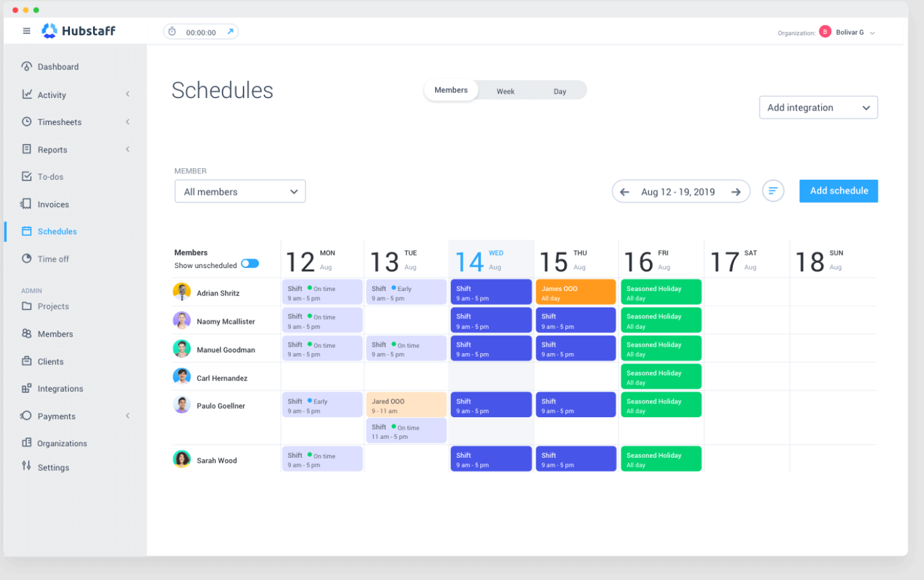Image resolution: width=924 pixels, height=580 pixels.
Task: Click the Organizations icon
Action: 27,443
